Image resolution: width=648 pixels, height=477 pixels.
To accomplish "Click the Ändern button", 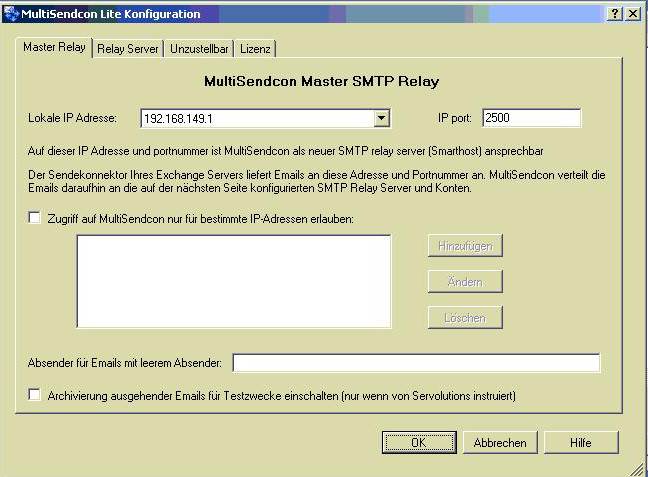I will [465, 282].
